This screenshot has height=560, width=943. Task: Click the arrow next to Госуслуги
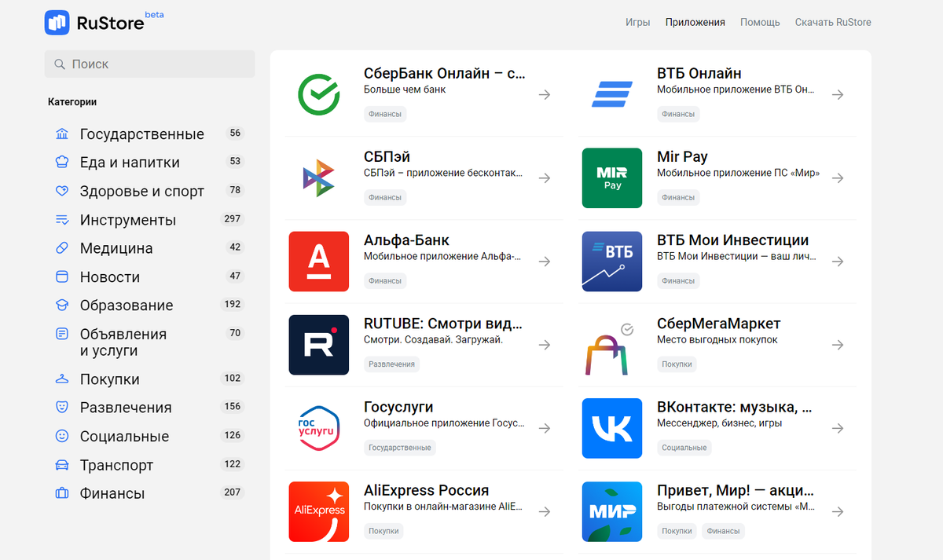[545, 428]
